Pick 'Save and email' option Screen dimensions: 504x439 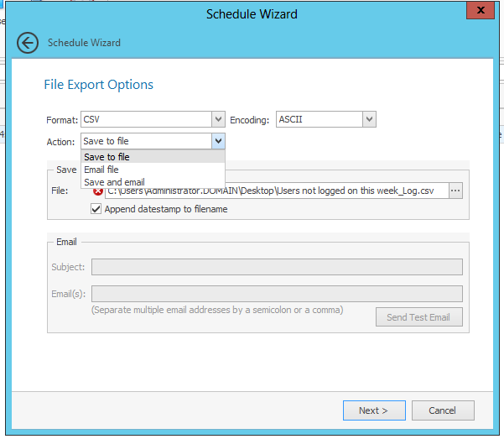114,182
